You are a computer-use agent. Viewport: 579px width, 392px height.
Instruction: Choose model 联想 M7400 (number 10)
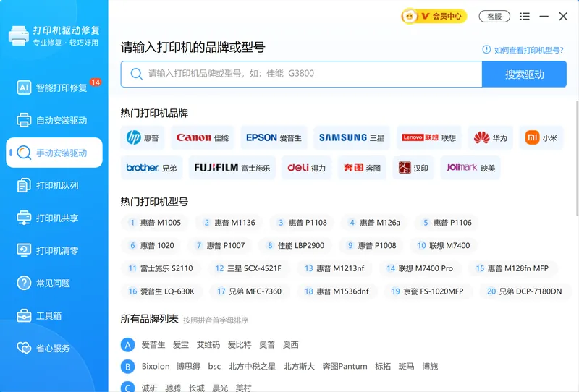443,245
